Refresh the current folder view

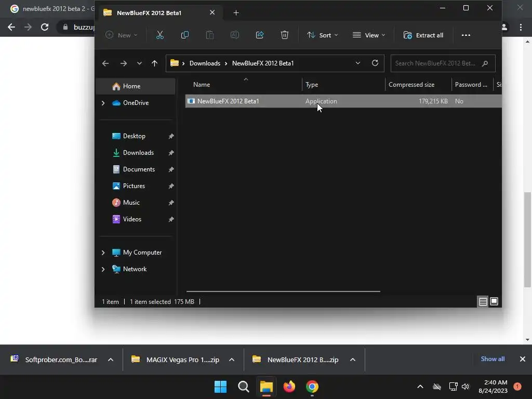coord(375,63)
